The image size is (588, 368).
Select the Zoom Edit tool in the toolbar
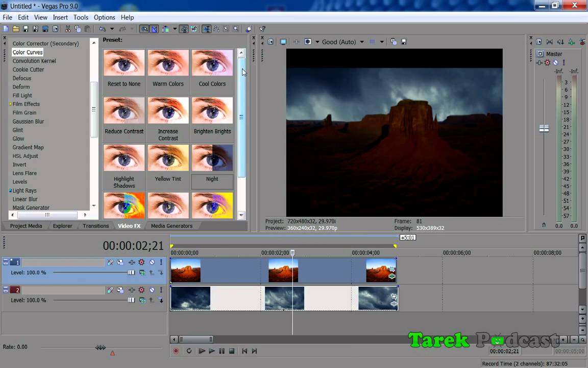(x=236, y=29)
